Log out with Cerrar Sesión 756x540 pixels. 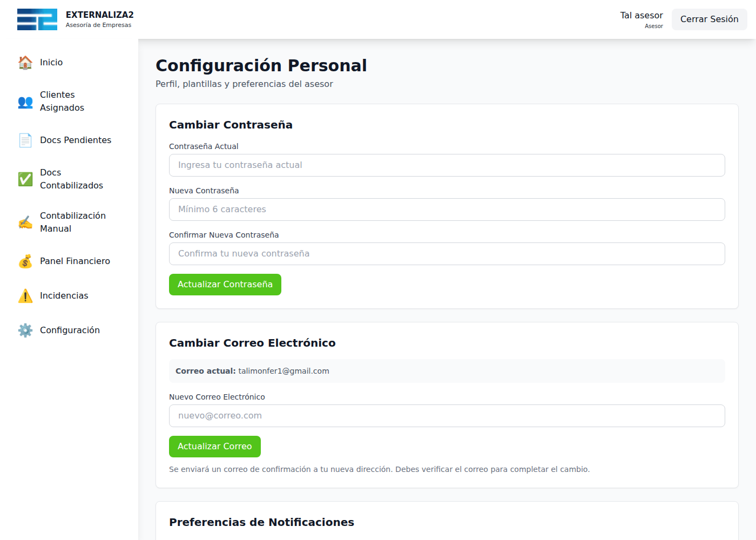tap(709, 19)
